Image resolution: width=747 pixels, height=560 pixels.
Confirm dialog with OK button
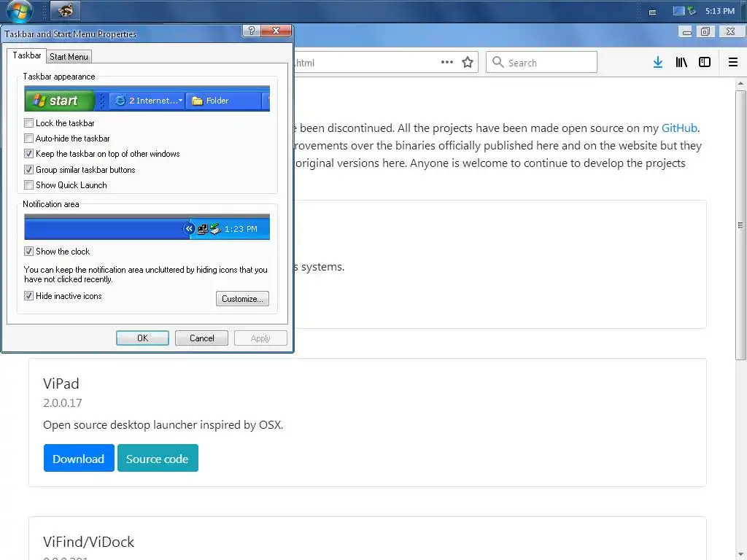point(142,338)
